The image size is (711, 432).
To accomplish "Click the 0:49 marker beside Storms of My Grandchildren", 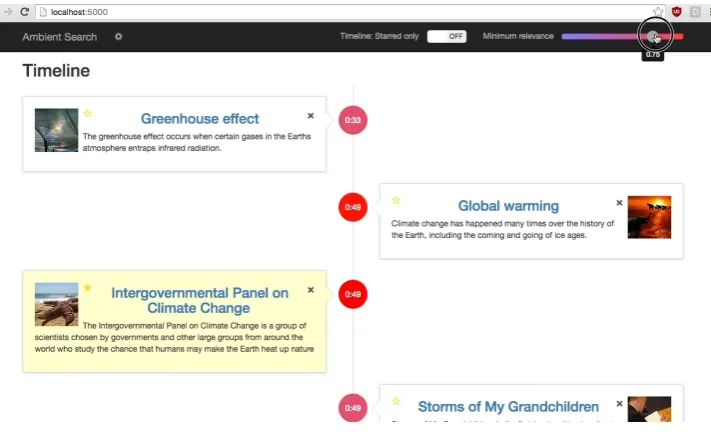I will point(353,408).
